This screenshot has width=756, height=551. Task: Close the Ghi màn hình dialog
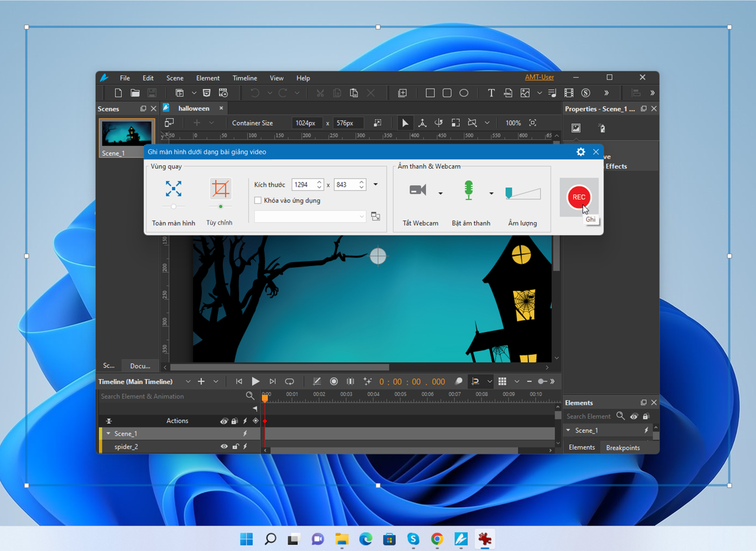(x=596, y=152)
